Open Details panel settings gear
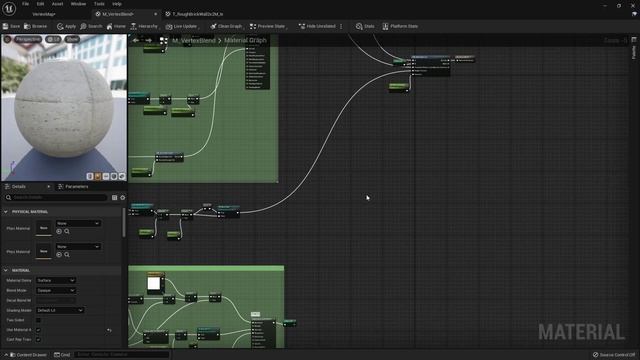Viewport: 640px width, 360px height. [x=122, y=198]
